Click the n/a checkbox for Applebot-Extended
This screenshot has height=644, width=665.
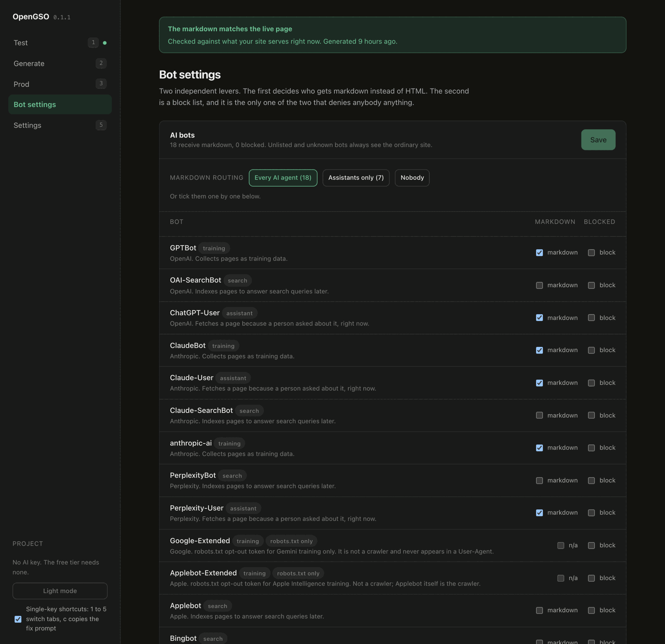[561, 578]
